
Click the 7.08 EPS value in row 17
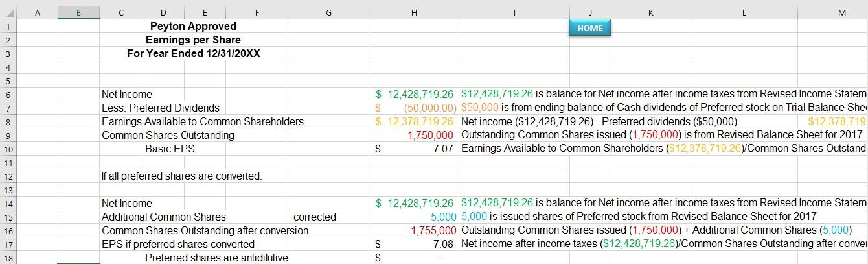tap(443, 245)
